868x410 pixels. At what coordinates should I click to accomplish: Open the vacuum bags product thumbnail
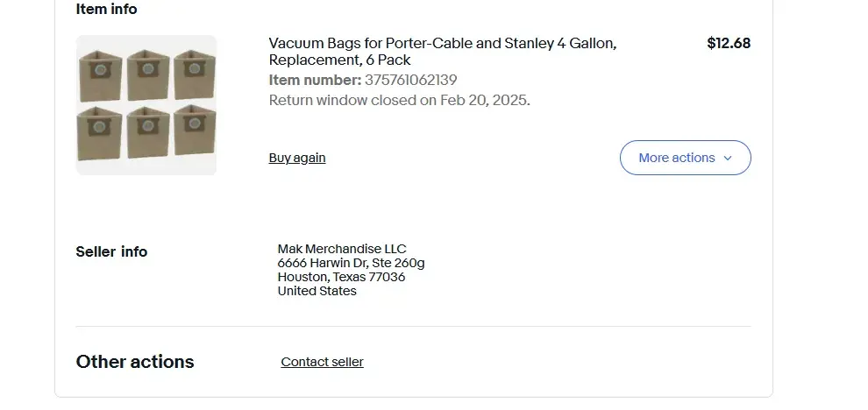coord(146,105)
